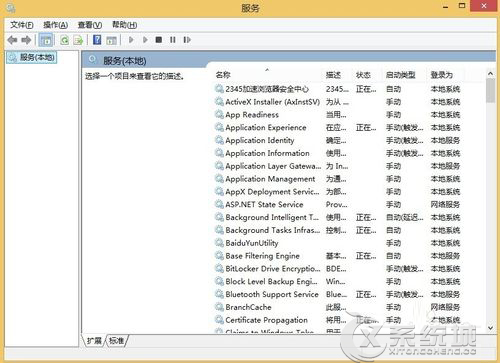Sort by the 状态 column header
The image size is (500, 363).
(x=368, y=75)
